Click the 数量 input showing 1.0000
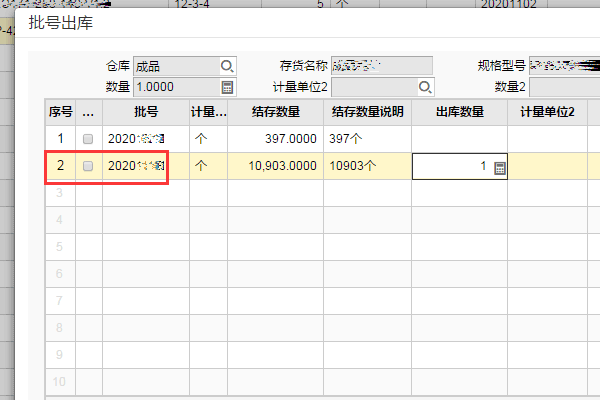Screen dimensions: 600x400 pyautogui.click(x=174, y=87)
